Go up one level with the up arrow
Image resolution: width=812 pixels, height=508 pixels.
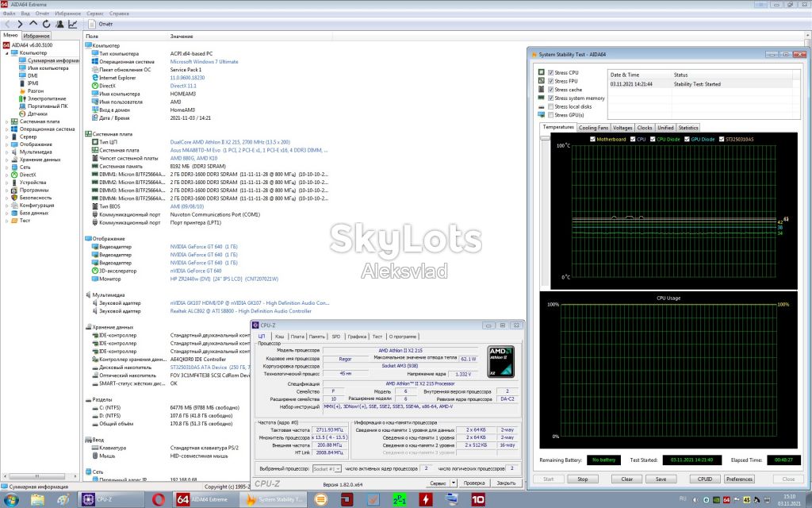pos(33,24)
